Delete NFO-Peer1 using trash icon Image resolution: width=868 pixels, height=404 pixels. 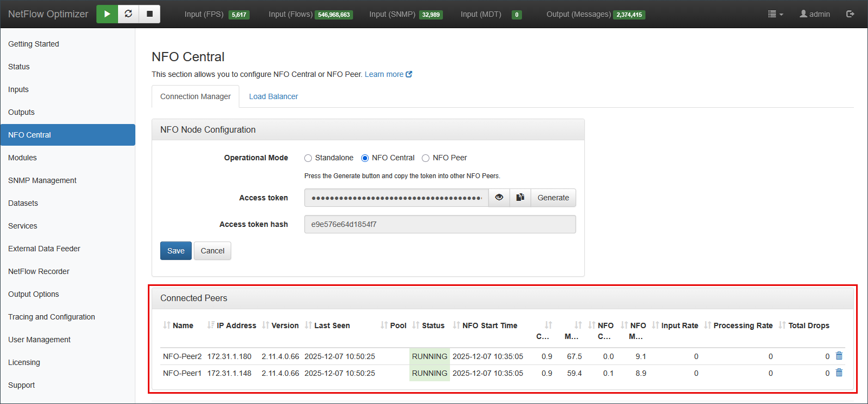point(839,373)
